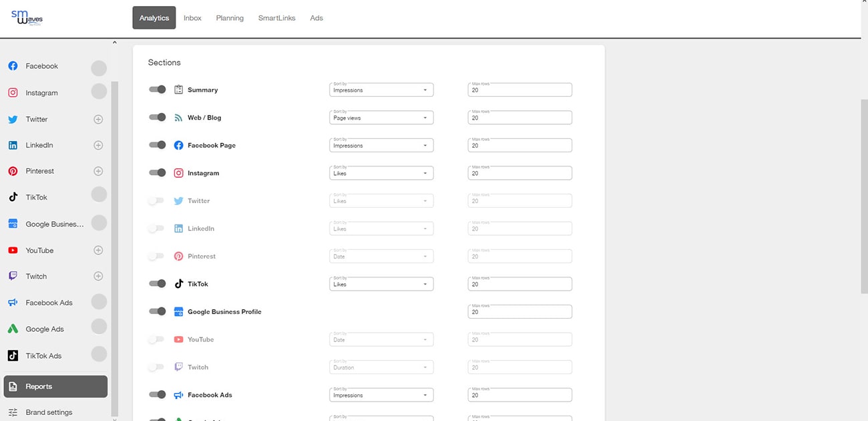Click Summary Max rows field
The width and height of the screenshot is (868, 421).
tap(520, 90)
